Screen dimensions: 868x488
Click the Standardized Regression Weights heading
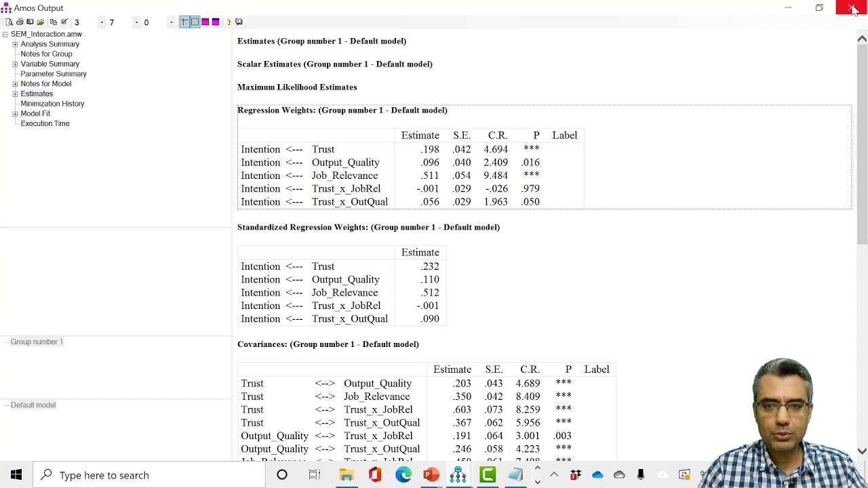(x=368, y=227)
